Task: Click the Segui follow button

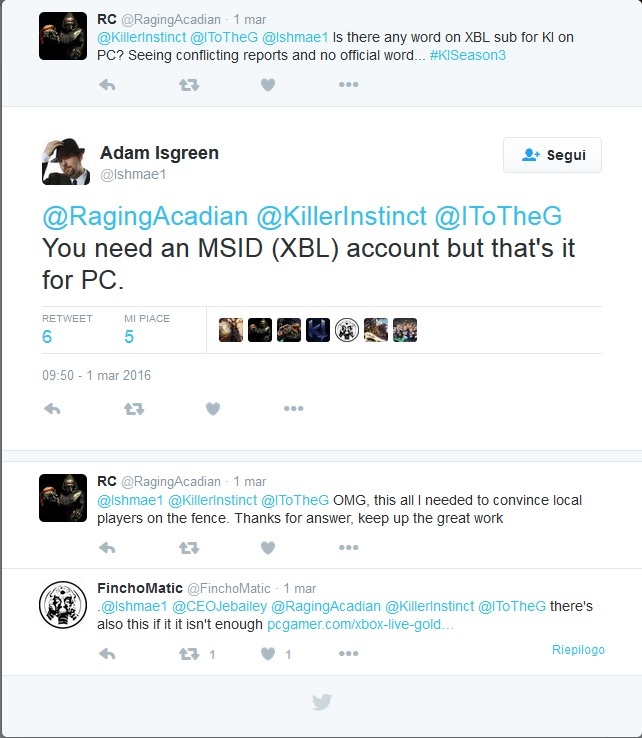Action: (x=552, y=155)
